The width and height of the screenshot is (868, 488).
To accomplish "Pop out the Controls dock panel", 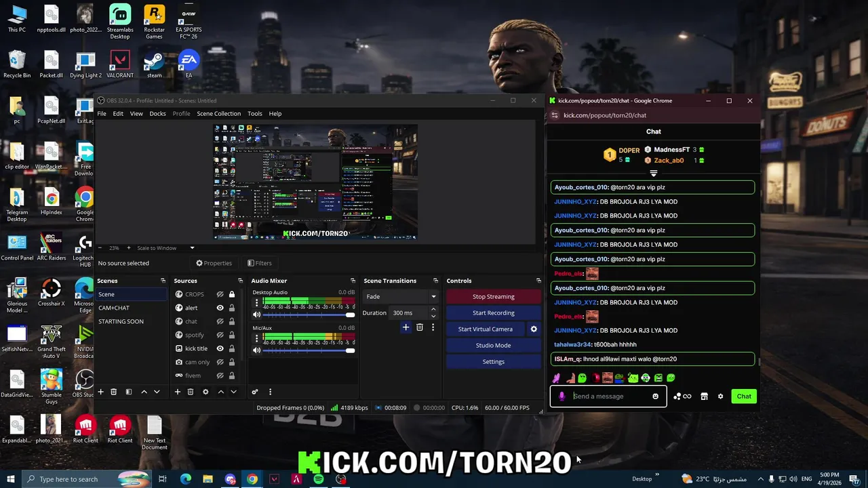I will [538, 281].
